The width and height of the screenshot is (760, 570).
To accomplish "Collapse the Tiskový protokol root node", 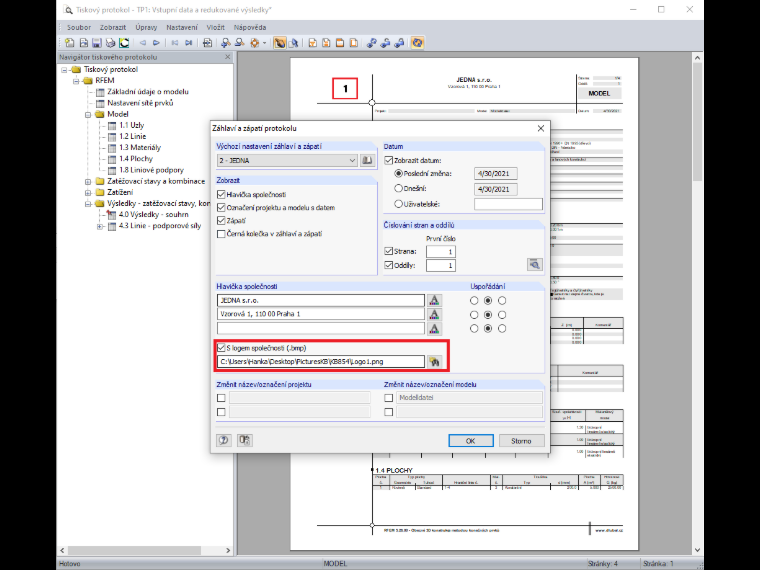I will (x=64, y=70).
